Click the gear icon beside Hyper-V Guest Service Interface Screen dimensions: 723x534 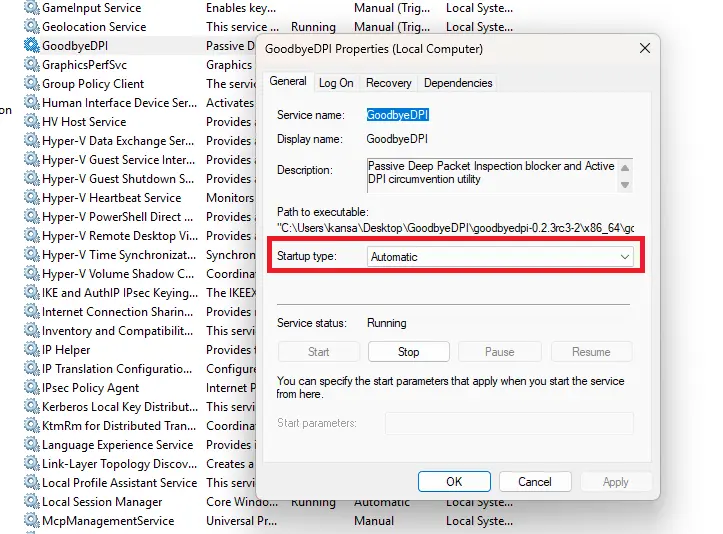click(x=31, y=160)
